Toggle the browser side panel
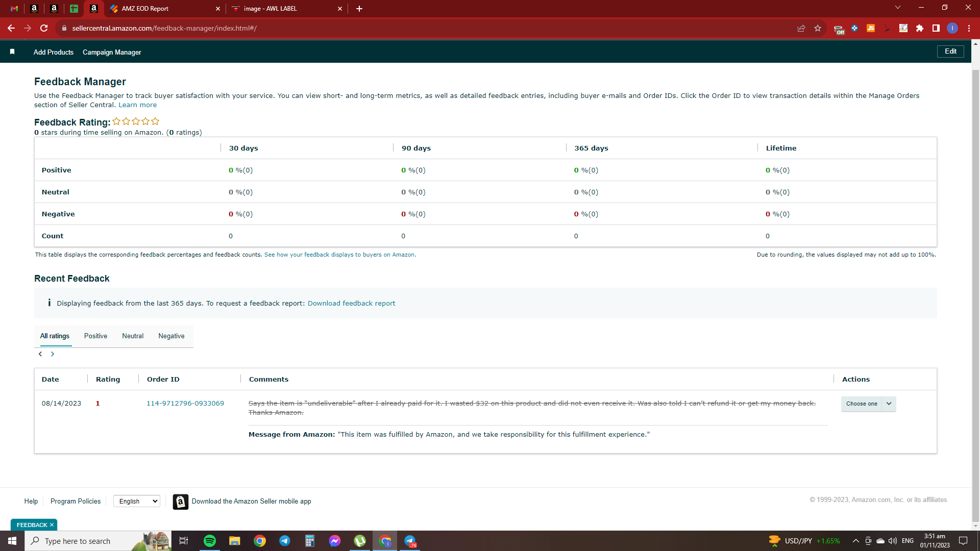This screenshot has width=980, height=551. [936, 28]
